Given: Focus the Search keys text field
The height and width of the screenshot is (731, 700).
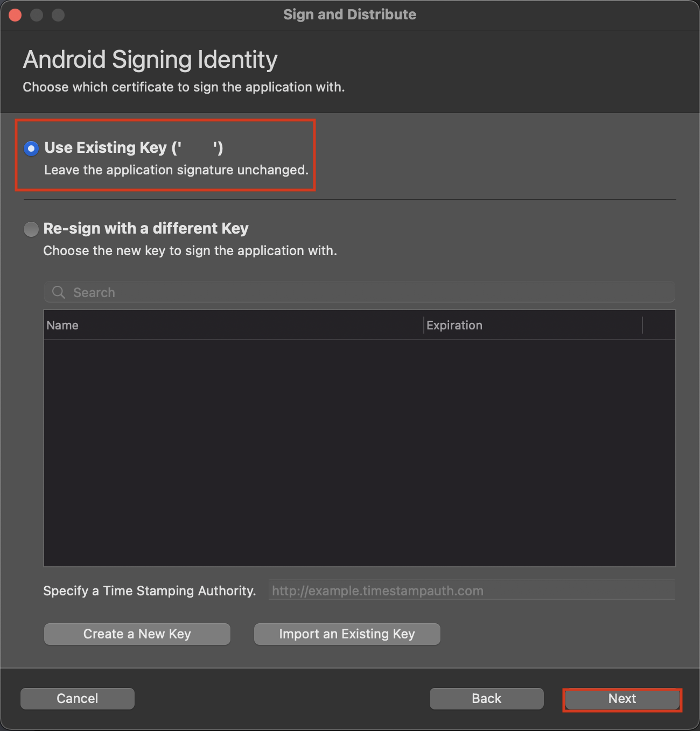Looking at the screenshot, I should coord(366,292).
